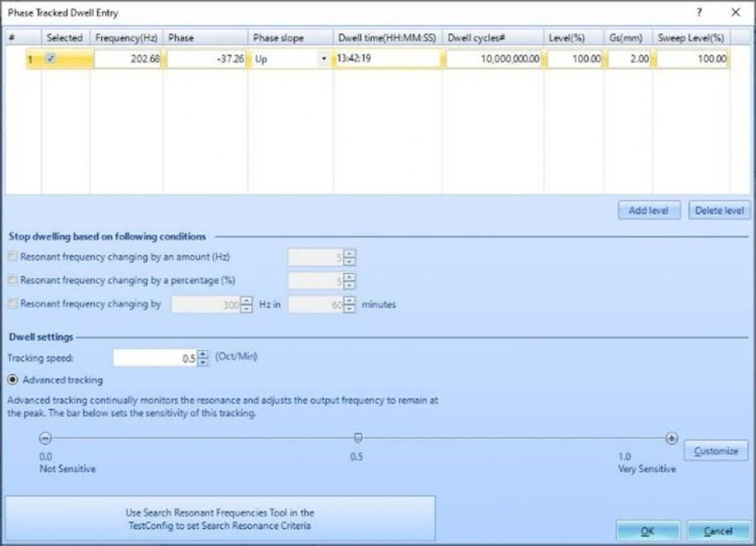The image size is (756, 546).
Task: Click the Phase cell showing -37.26
Action: tap(207, 59)
